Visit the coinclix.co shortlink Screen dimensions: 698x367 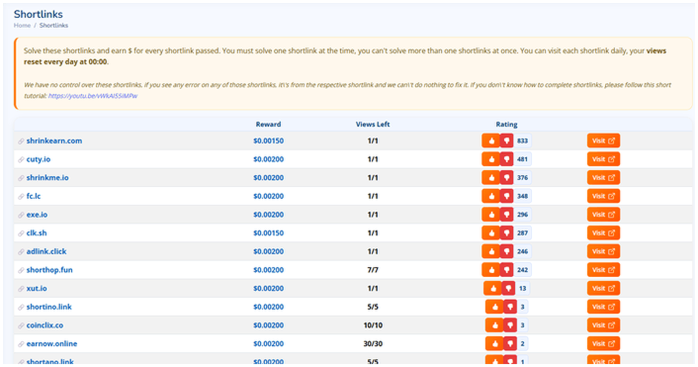[603, 326]
